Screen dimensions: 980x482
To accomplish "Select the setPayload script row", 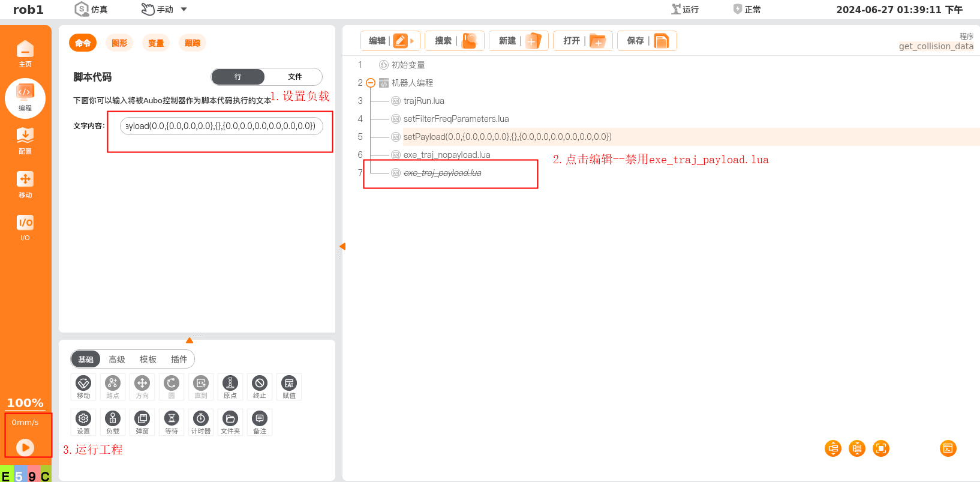I will (x=507, y=137).
